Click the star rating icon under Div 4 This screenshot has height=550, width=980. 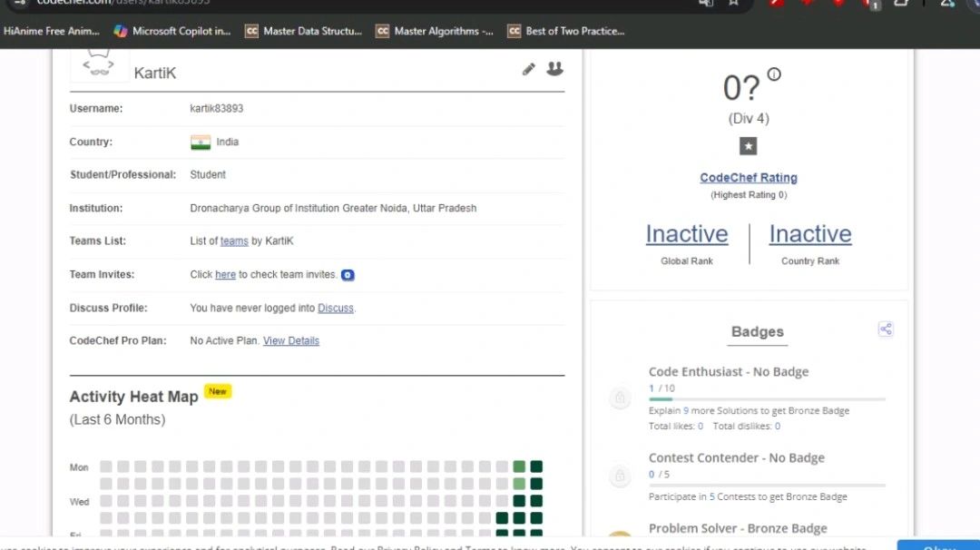748,146
